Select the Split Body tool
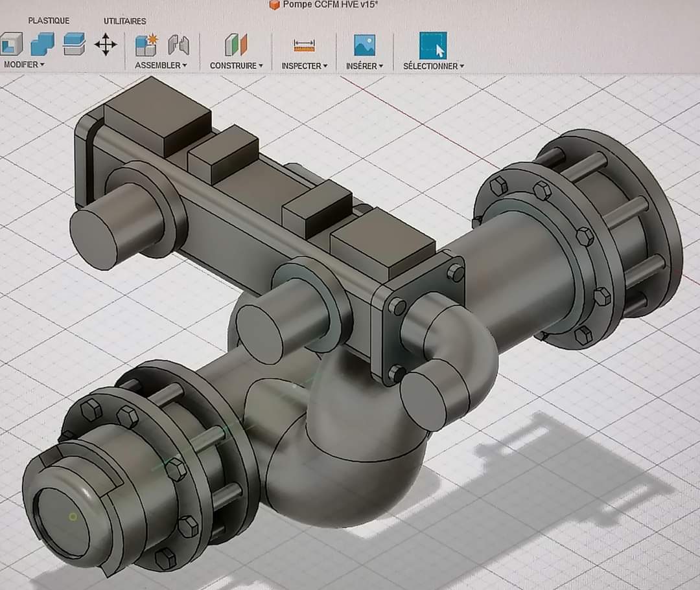700x590 pixels. [74, 45]
